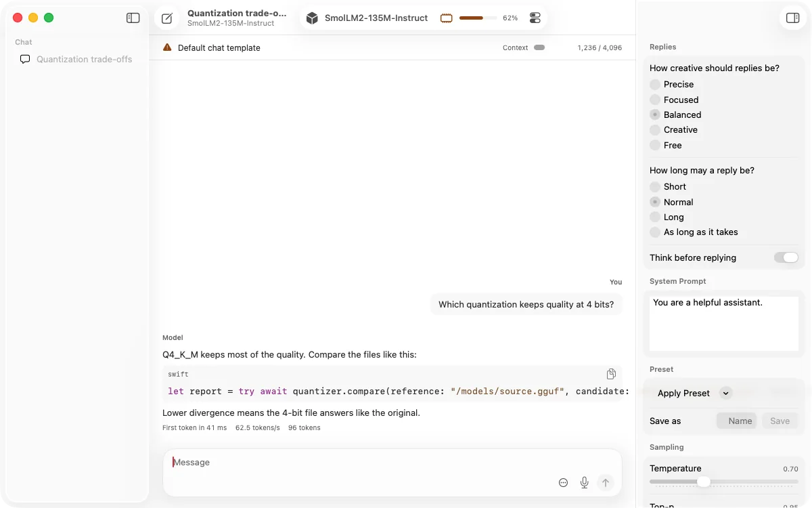Start a new chat with the compose icon
Screen dimensions: 812x508
pyautogui.click(x=167, y=18)
